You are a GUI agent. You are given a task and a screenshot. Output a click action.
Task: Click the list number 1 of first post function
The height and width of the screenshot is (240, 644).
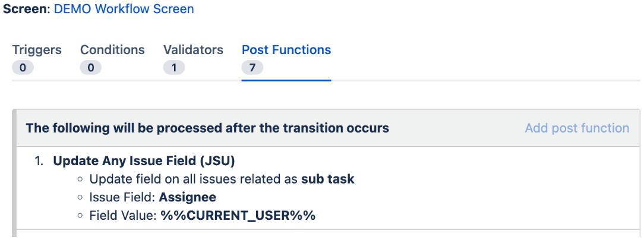click(39, 161)
